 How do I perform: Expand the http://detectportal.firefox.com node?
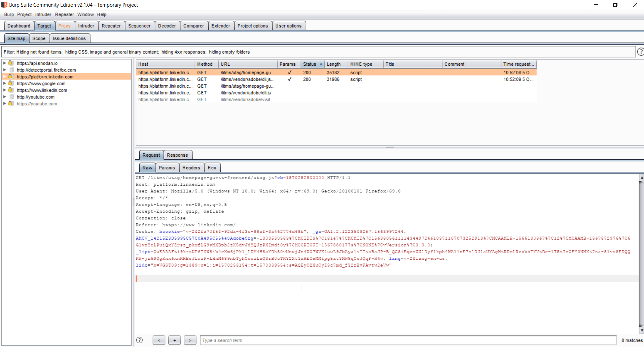pos(5,70)
